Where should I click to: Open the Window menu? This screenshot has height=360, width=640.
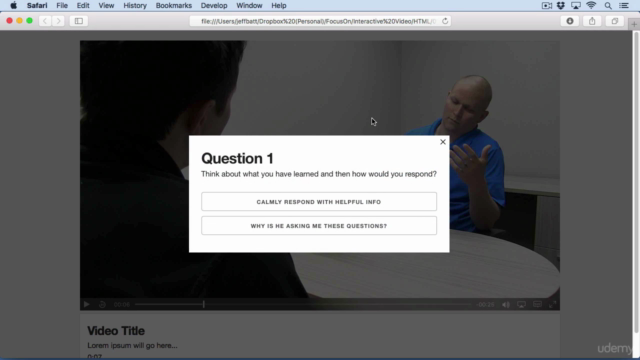tap(249, 6)
